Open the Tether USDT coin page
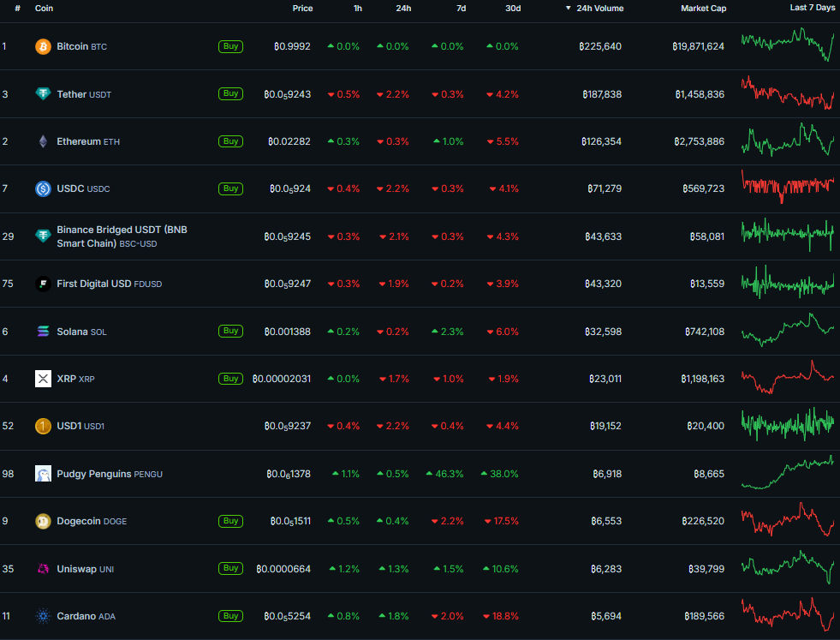Viewport: 840px width, 640px height. (x=84, y=94)
